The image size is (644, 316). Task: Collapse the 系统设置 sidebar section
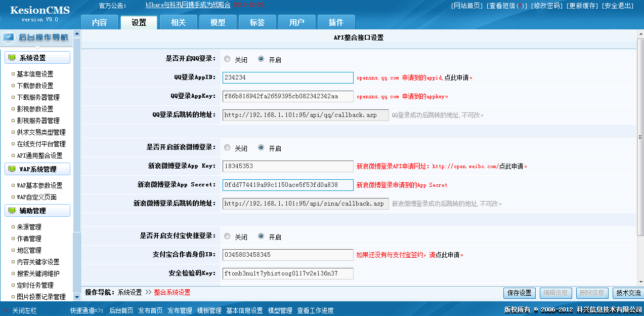coord(37,58)
